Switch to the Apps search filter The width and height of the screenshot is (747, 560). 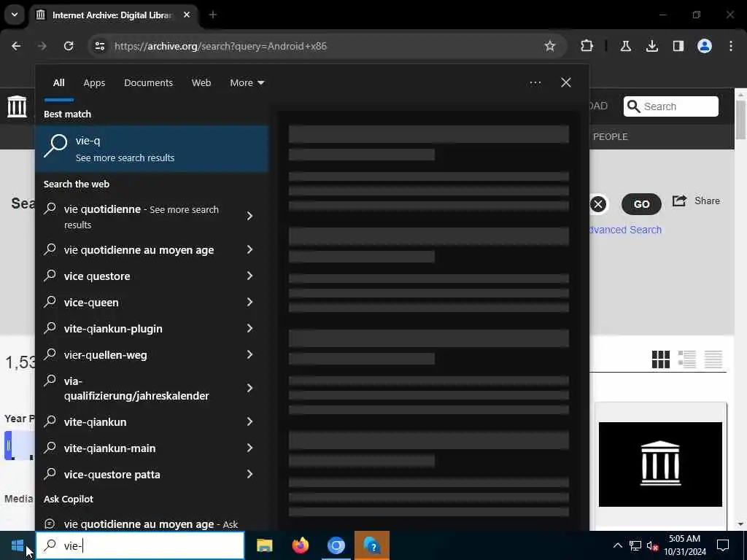pos(94,83)
